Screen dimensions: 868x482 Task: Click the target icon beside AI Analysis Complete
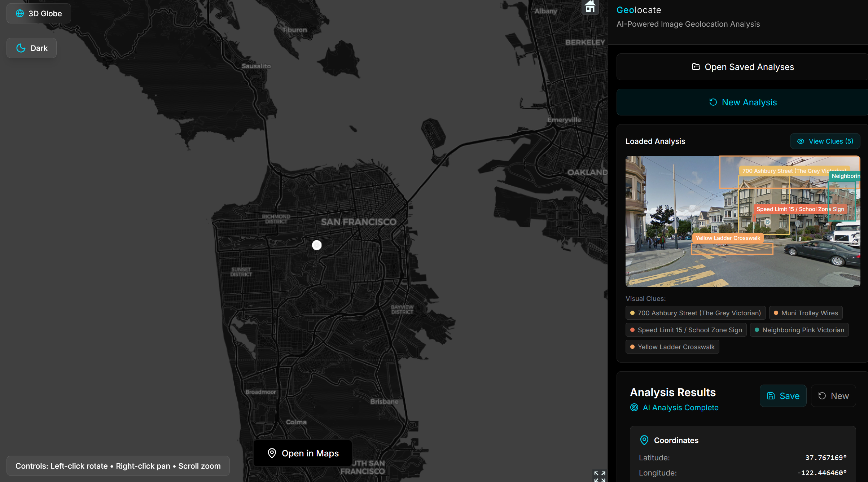click(x=634, y=407)
